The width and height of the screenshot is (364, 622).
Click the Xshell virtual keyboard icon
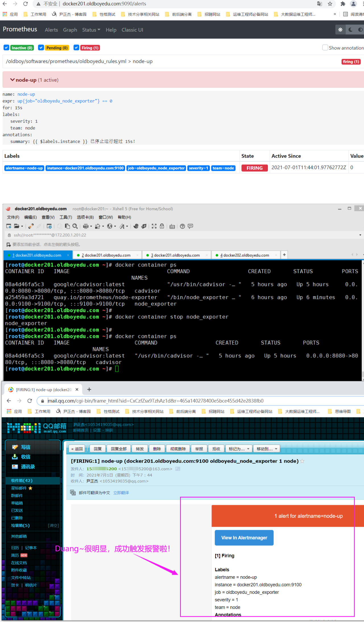[x=172, y=227]
